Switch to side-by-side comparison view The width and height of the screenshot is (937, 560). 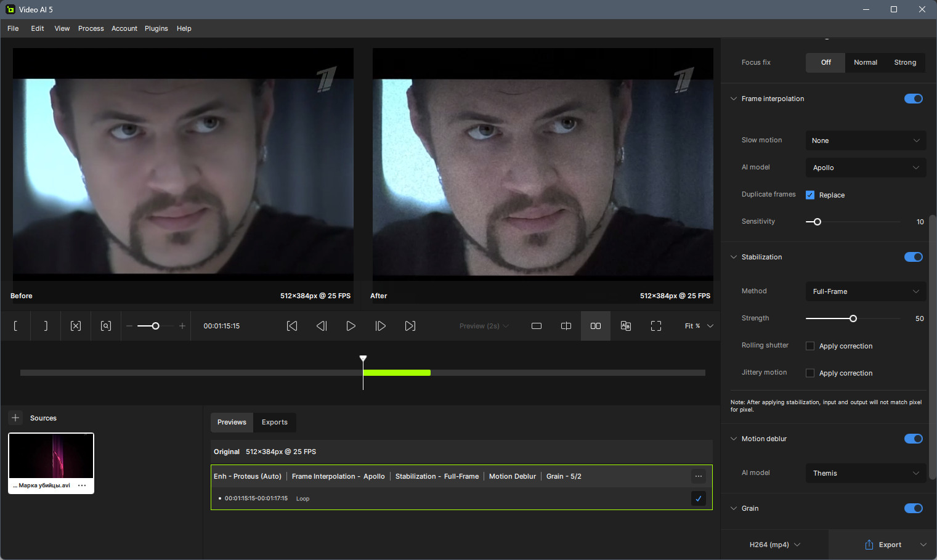click(596, 326)
